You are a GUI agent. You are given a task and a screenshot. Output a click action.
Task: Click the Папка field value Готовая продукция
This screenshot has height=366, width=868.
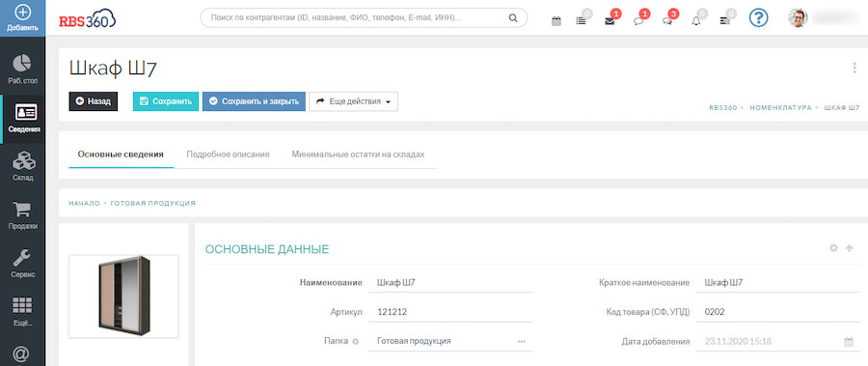click(414, 341)
